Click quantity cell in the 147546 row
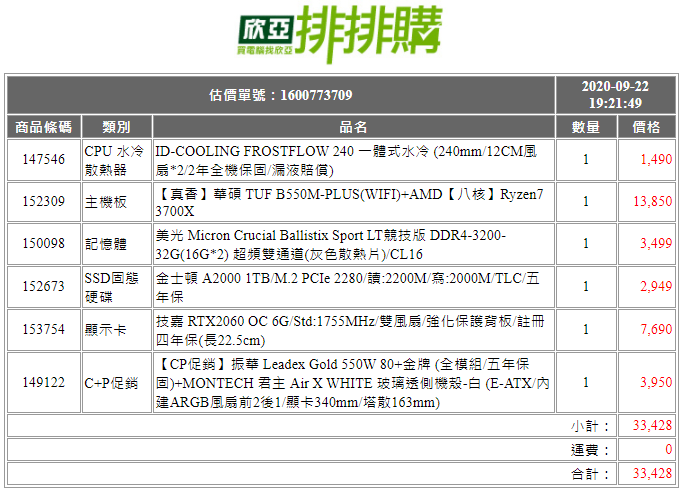The width and height of the screenshot is (683, 489). pyautogui.click(x=586, y=159)
